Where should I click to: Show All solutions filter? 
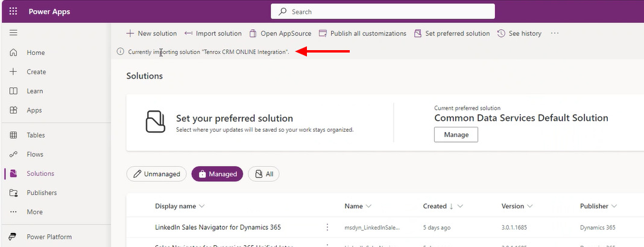[x=264, y=174]
